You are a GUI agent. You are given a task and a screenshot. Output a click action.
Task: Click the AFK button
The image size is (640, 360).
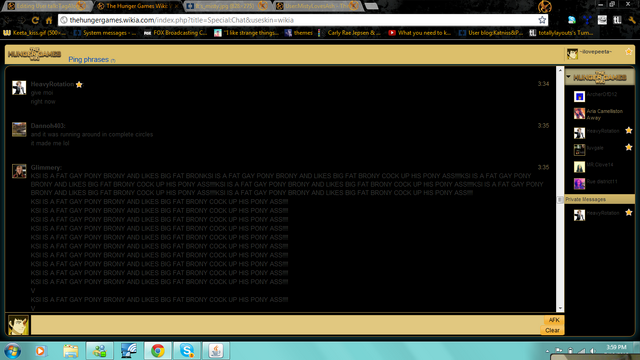pyautogui.click(x=553, y=320)
